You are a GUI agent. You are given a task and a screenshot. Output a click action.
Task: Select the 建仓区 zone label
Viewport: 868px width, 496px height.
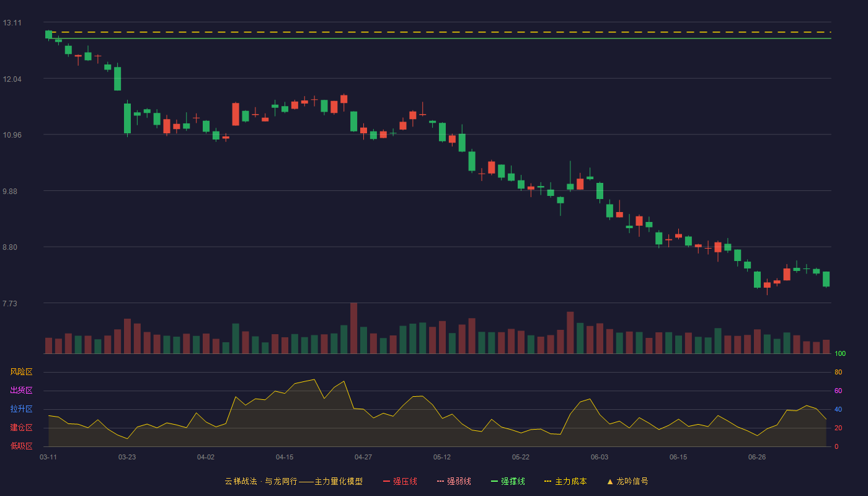point(22,428)
